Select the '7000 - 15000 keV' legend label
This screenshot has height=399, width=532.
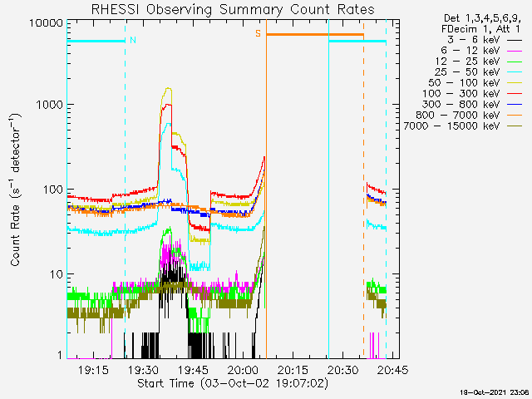click(x=452, y=126)
